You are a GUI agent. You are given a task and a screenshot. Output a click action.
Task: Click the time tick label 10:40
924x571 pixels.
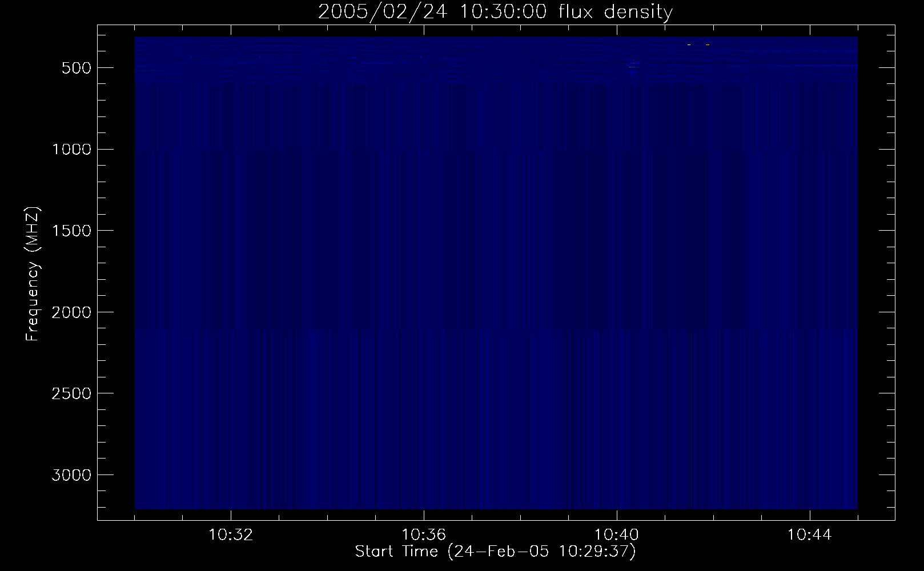[x=617, y=535]
